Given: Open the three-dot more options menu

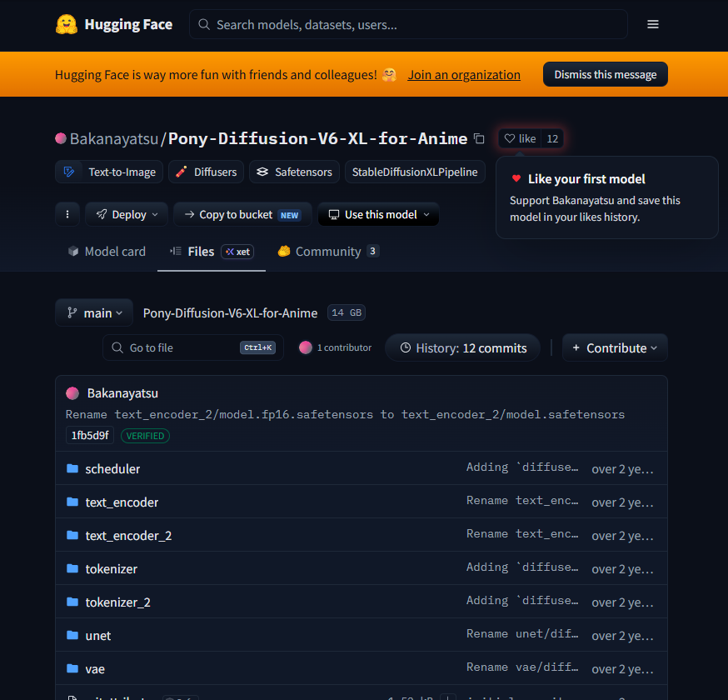Looking at the screenshot, I should pos(67,214).
